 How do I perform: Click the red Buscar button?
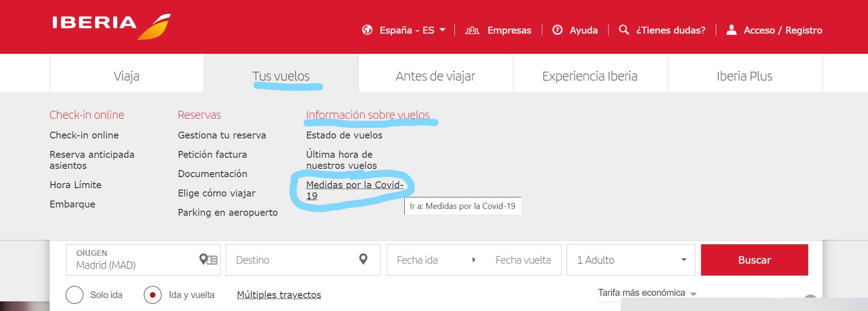pos(754,260)
